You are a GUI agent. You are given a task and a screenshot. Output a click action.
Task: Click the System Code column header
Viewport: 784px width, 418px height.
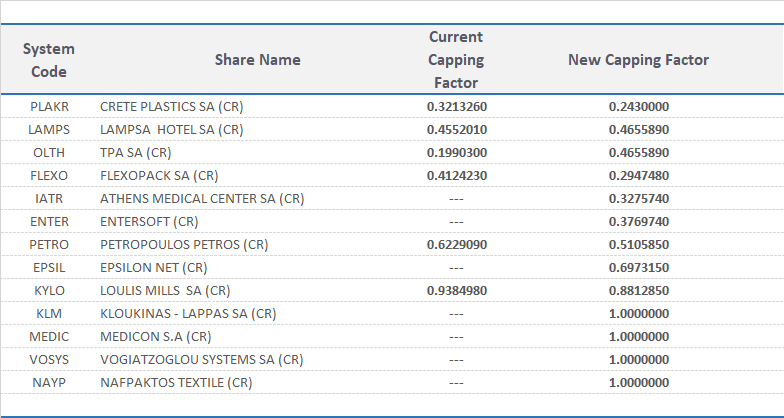[x=49, y=60]
